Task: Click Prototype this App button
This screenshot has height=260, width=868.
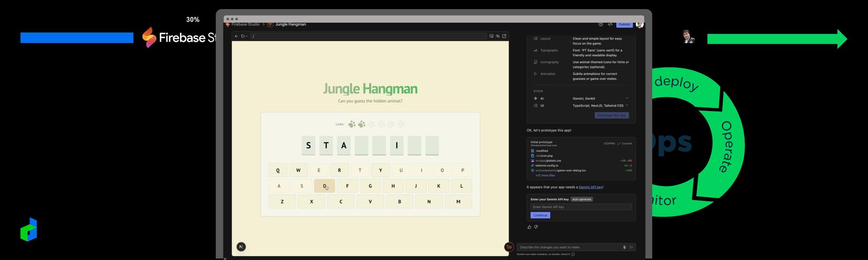Action: 612,116
